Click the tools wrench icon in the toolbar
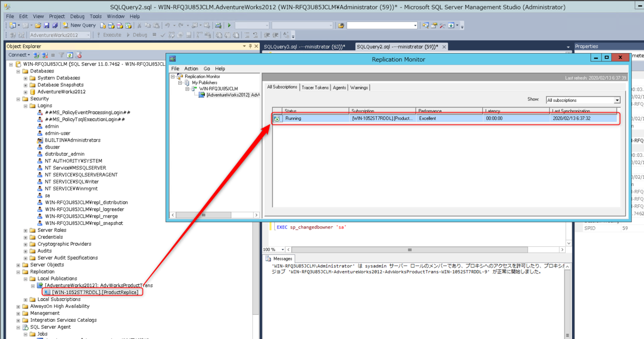This screenshot has width=644, height=339. tap(443, 25)
